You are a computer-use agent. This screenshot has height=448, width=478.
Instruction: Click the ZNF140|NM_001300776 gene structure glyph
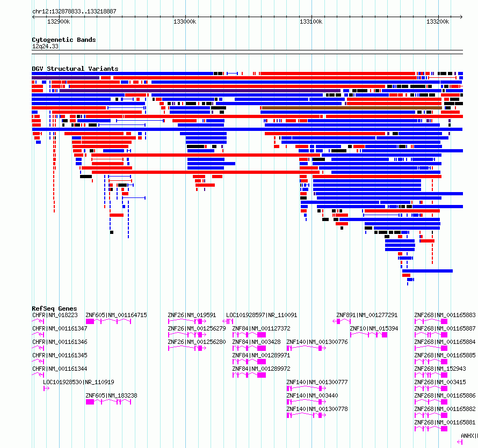tap(306, 348)
